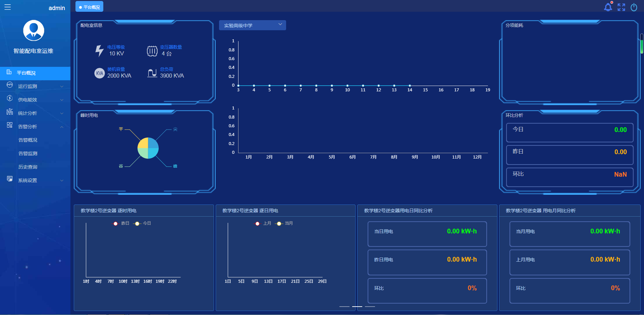Click the blue 尖 pie slice

[153, 143]
